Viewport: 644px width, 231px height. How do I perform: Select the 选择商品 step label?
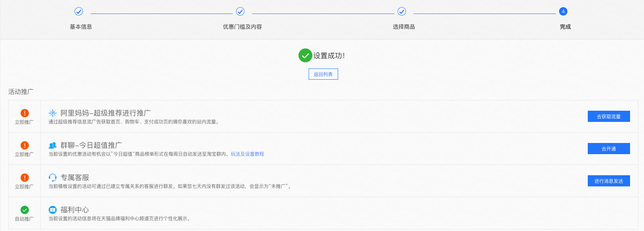[404, 27]
